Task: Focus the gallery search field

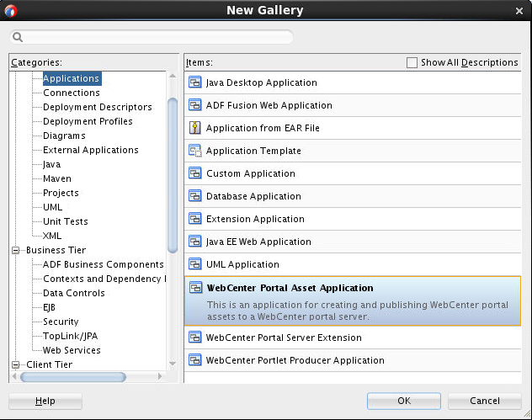Action: point(152,37)
